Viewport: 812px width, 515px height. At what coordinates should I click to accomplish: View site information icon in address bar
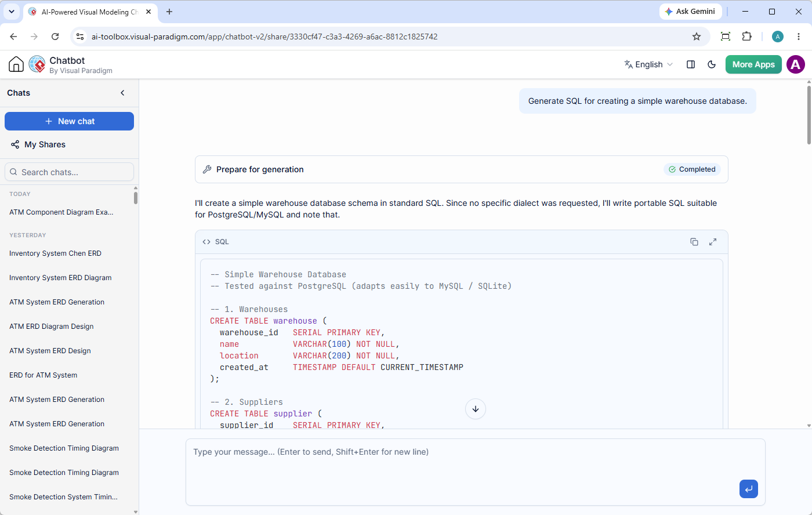tap(80, 37)
